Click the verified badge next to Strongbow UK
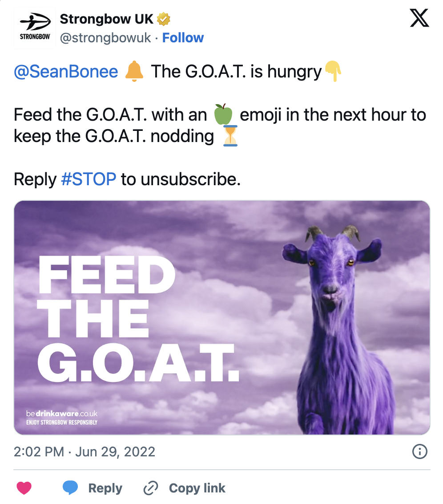Image resolution: width=443 pixels, height=504 pixels. [163, 19]
